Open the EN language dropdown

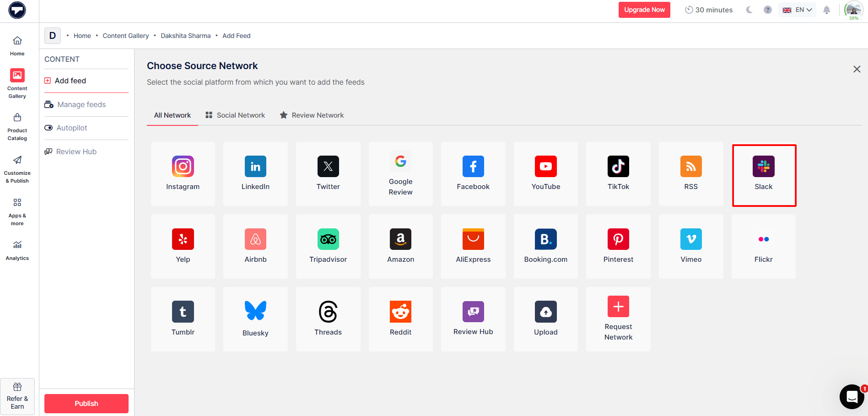797,10
